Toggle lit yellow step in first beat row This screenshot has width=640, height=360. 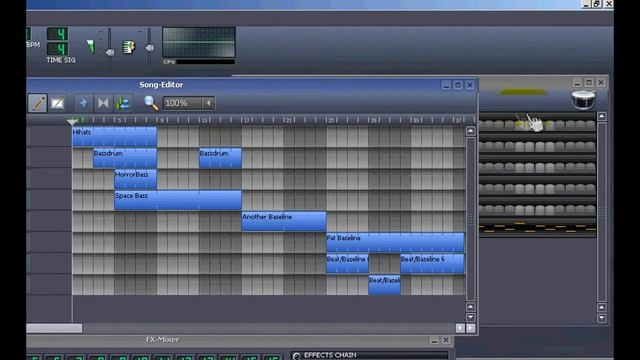pos(520,124)
